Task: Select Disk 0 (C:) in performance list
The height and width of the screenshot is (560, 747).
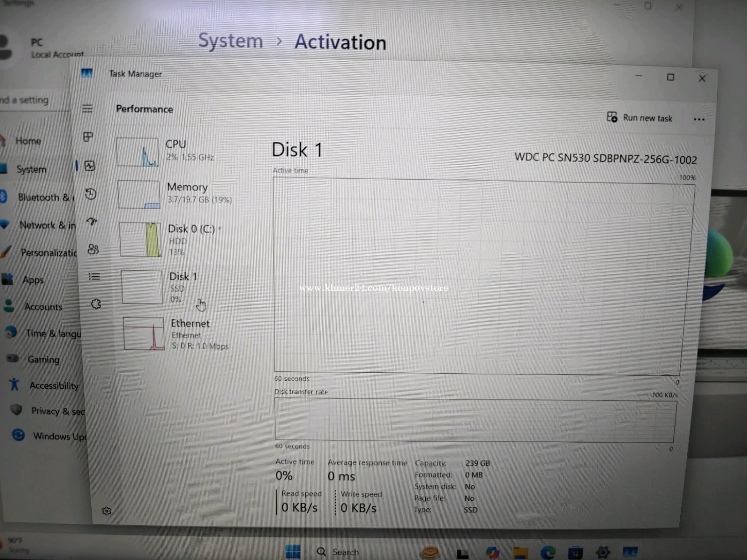Action: tap(169, 240)
